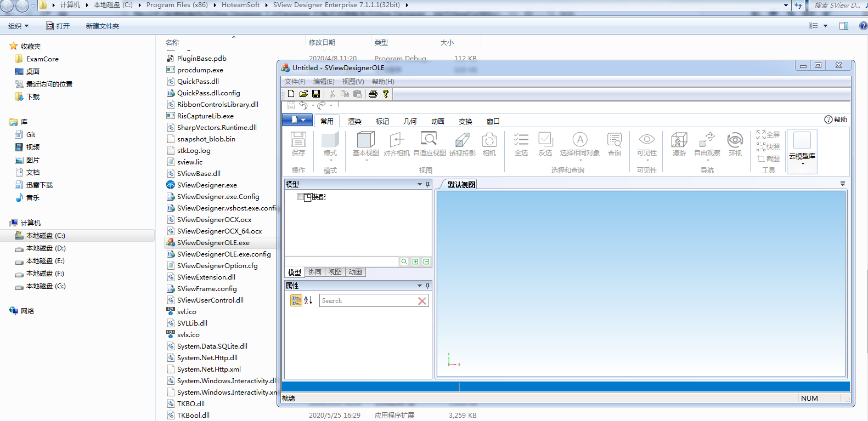Click HoteamSoft in Explorer address path
This screenshot has height=421, width=868.
point(240,5)
